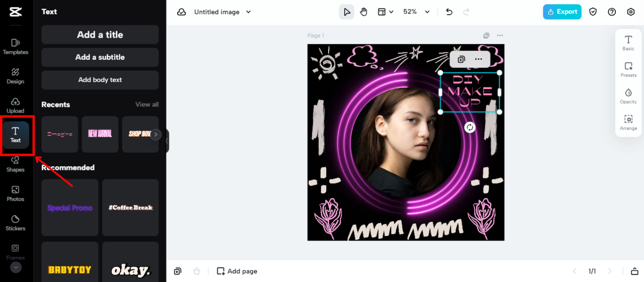Open more options for selected text

478,59
